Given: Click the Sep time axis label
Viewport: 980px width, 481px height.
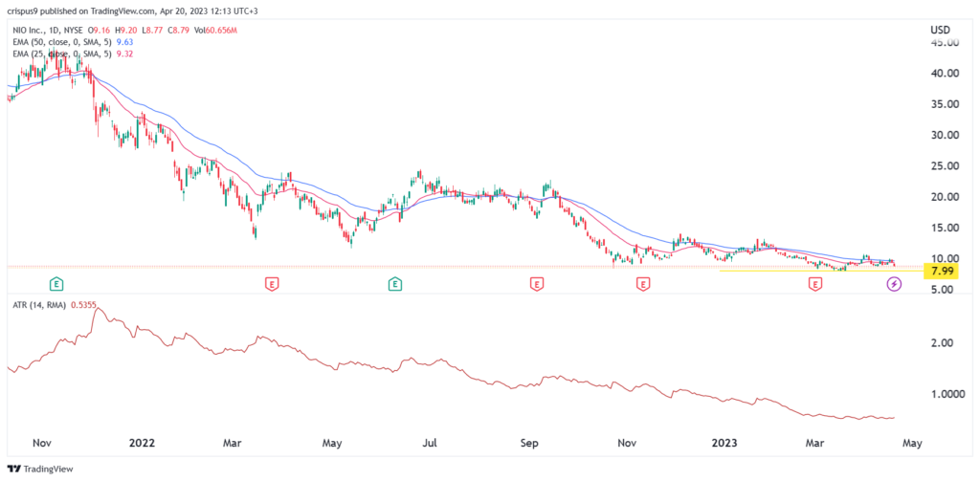Looking at the screenshot, I should pos(529,443).
